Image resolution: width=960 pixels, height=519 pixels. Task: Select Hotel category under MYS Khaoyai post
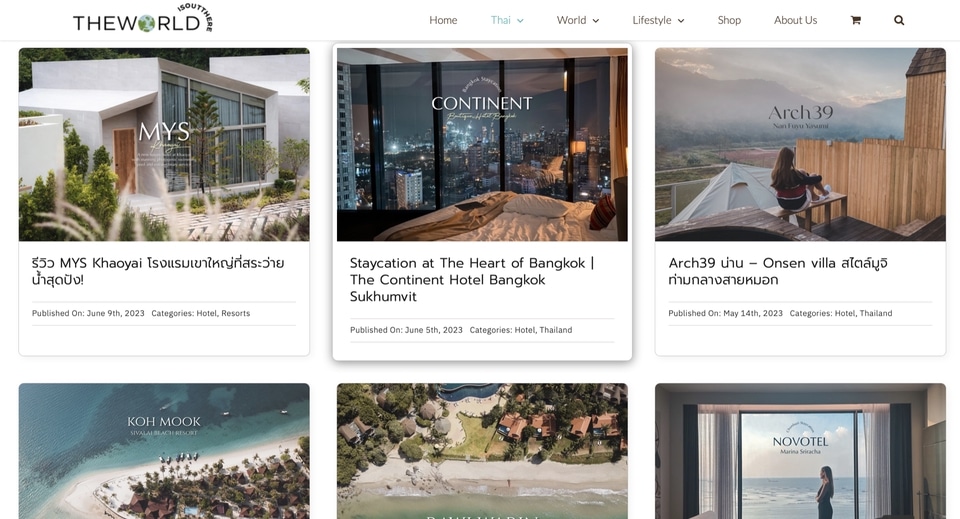point(206,313)
